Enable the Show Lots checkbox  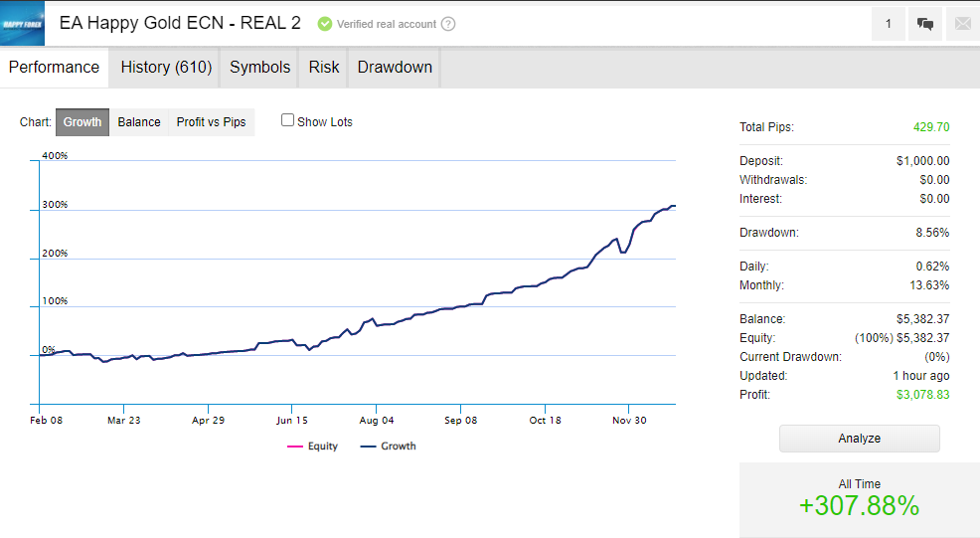287,120
